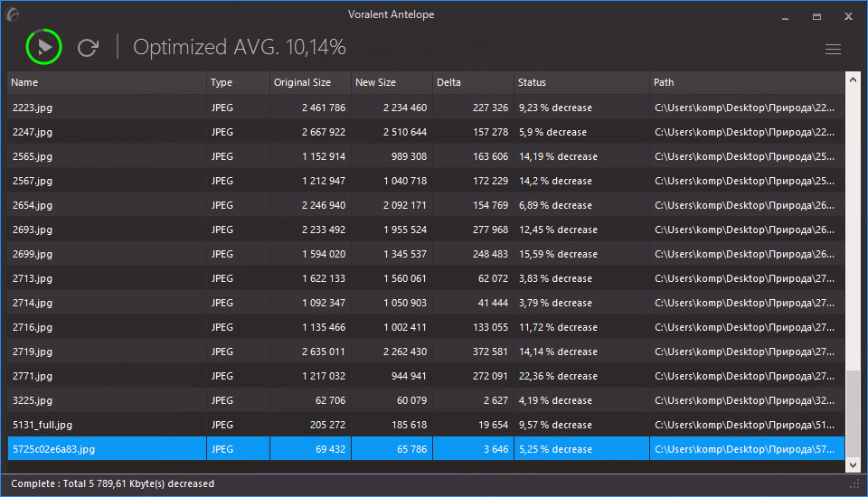Close the Voralent Antelope window
Image resolution: width=868 pixels, height=497 pixels.
(x=848, y=16)
